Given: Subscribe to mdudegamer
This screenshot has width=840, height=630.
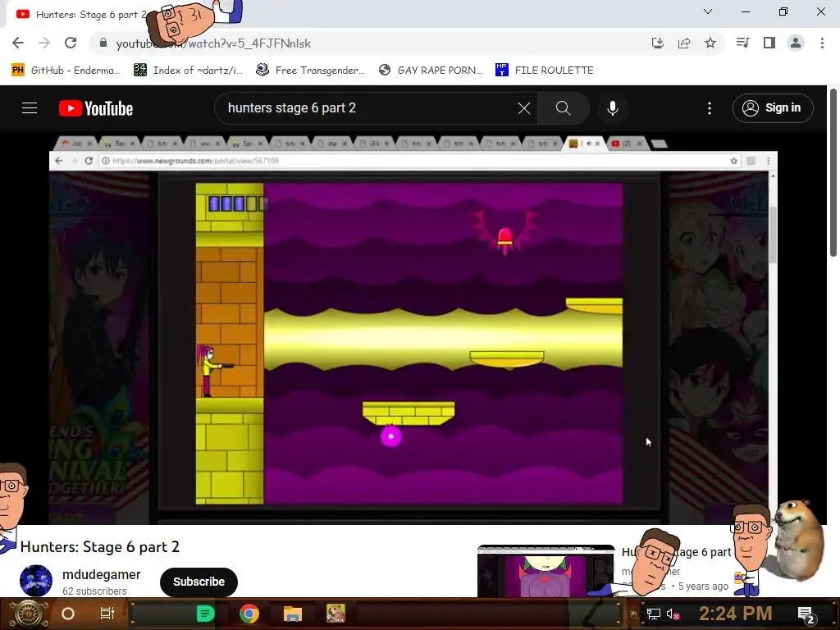Looking at the screenshot, I should 199,582.
